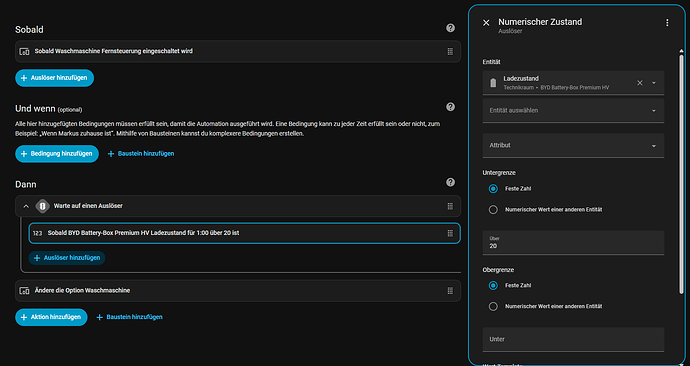Click the Über value field containing 20
The width and height of the screenshot is (690, 366).
(x=573, y=242)
